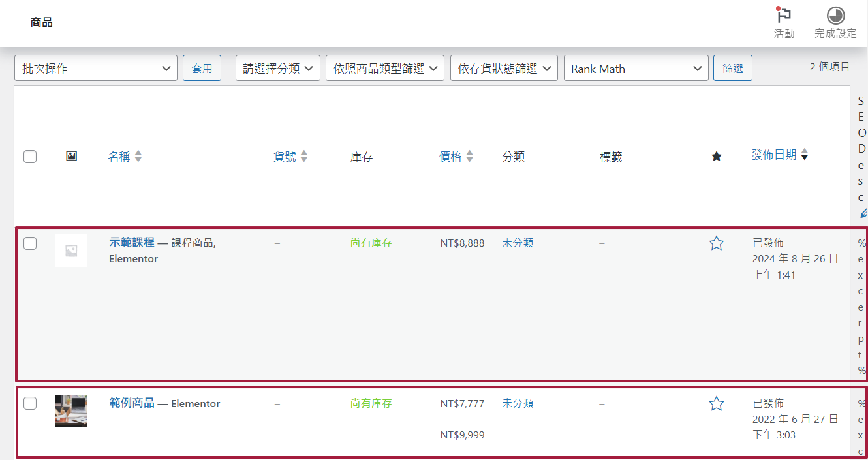Viewport: 868px width, 460px height.
Task: Click the featured star column header
Action: pos(717,157)
